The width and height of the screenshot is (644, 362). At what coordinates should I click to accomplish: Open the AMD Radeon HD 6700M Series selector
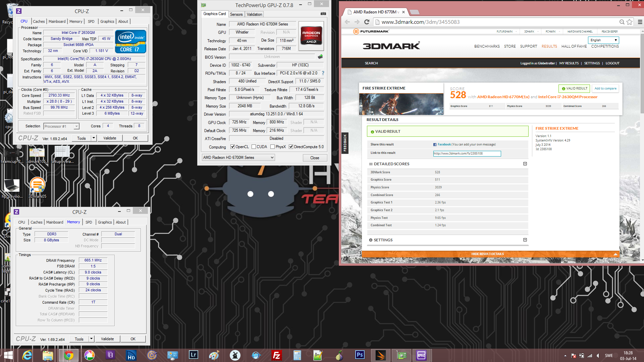point(238,158)
